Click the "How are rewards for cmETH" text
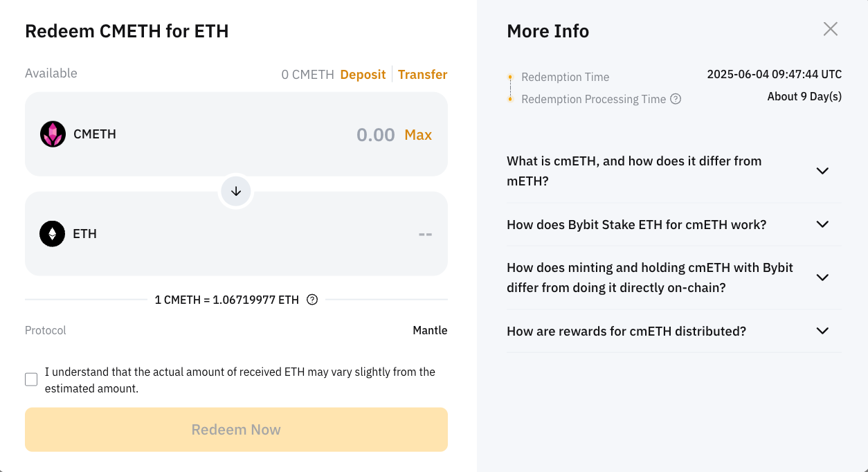868x472 pixels. (x=626, y=331)
